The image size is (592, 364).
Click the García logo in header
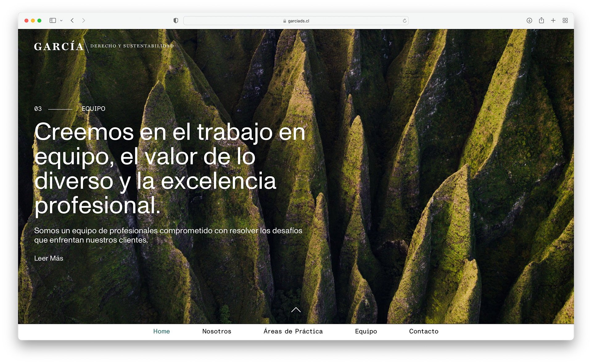[59, 46]
